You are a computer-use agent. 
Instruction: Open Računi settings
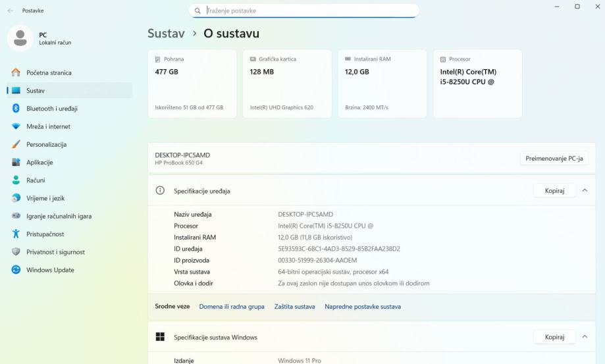[69, 180]
